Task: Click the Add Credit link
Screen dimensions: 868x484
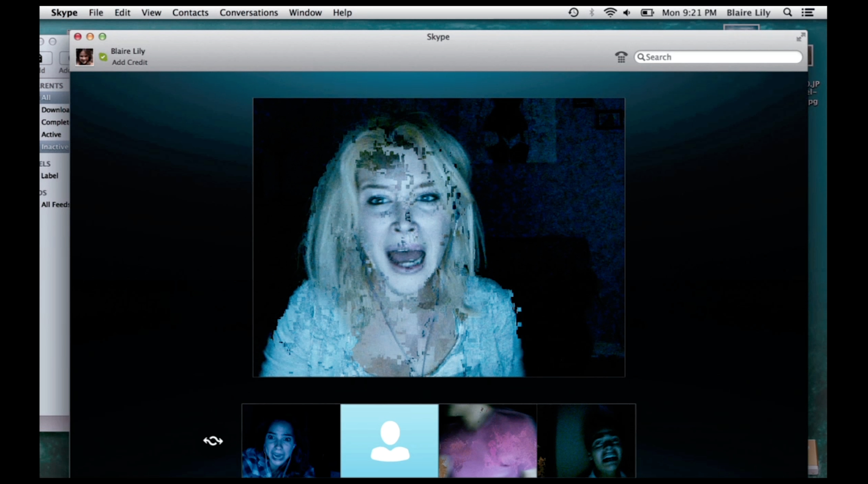Action: 130,62
